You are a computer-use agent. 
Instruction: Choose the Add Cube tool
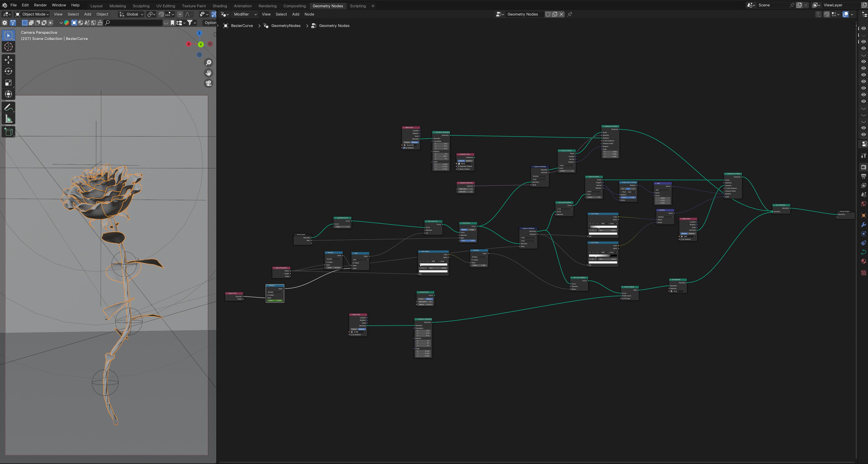(x=8, y=132)
